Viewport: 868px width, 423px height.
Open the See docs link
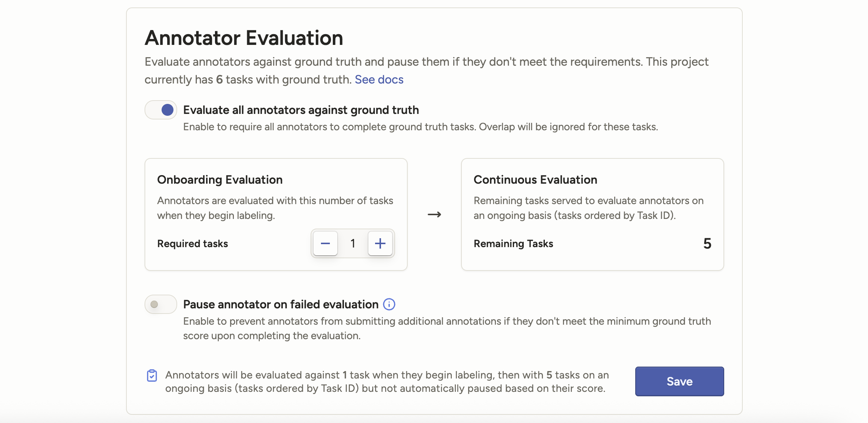click(x=379, y=79)
